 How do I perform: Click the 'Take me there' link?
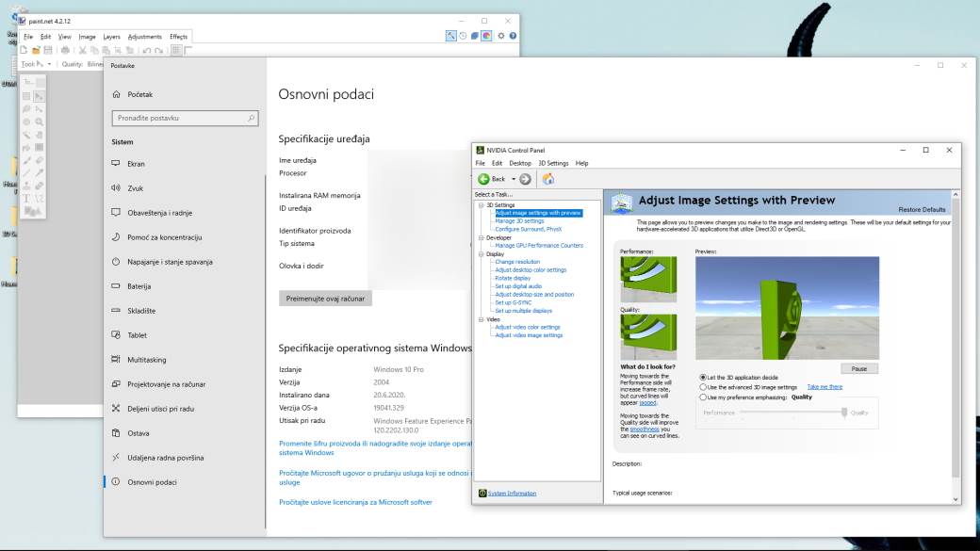pyautogui.click(x=825, y=388)
